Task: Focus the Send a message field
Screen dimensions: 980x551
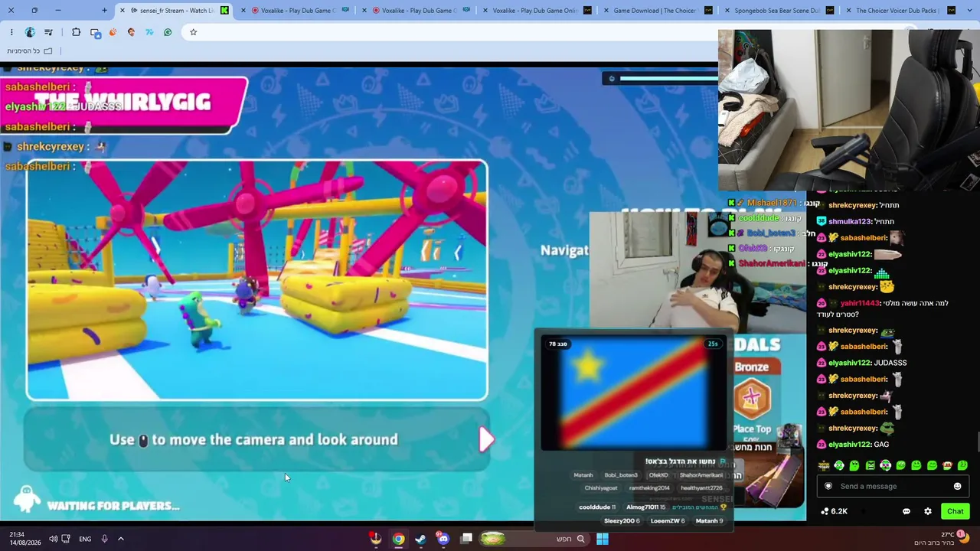Action: tap(893, 486)
